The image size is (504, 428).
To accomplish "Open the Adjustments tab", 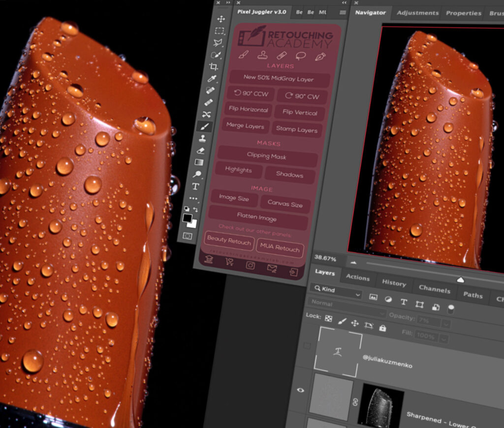I will click(x=417, y=13).
